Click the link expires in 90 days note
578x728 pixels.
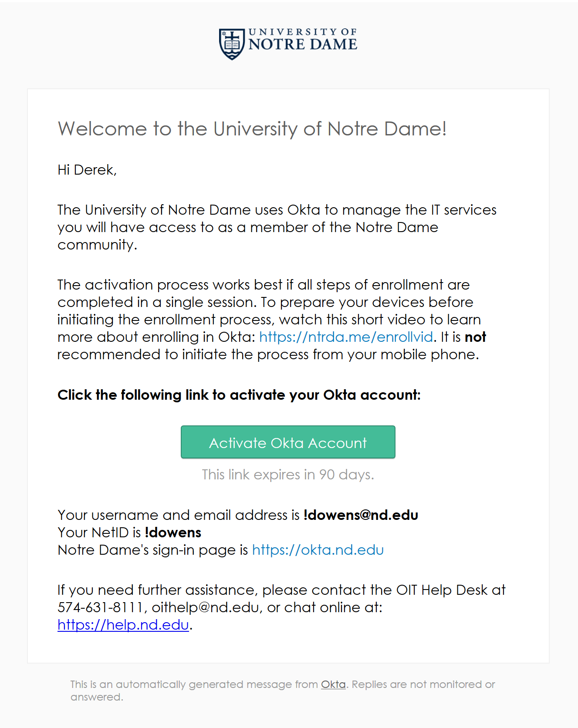[x=288, y=475]
